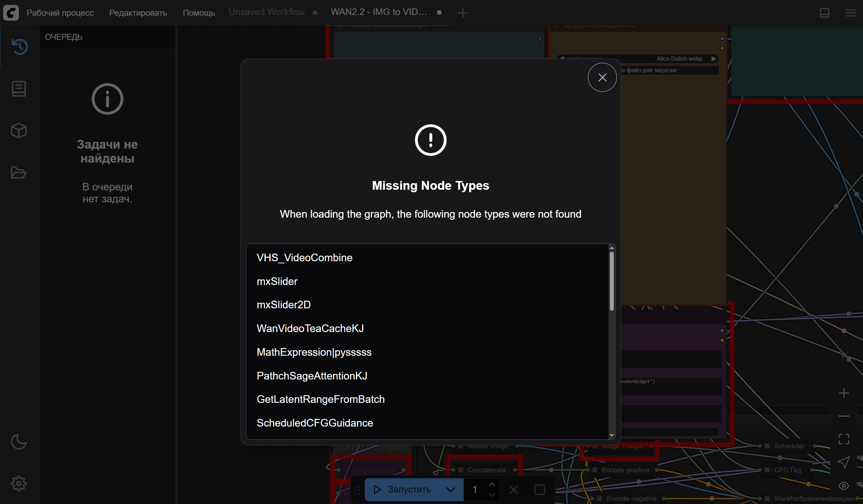Viewport: 863px width, 504px height.
Task: Click the ComfyUI logo icon
Action: point(11,13)
